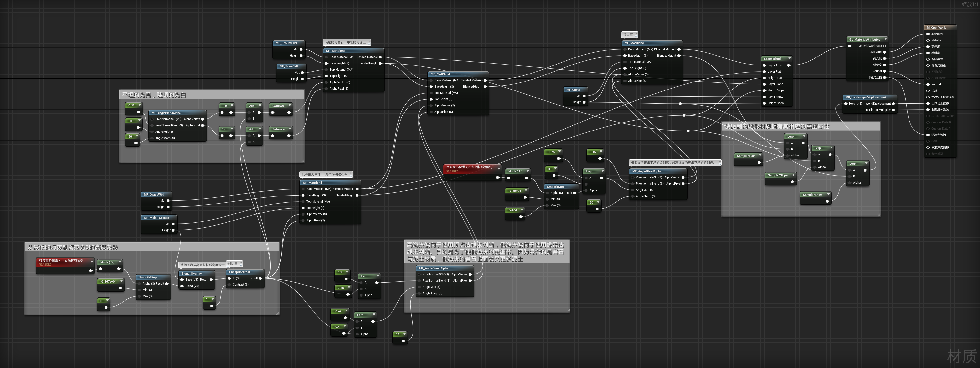Viewport: 980px width, 368px height.
Task: Select the Blend_Overlay node title
Action: pyautogui.click(x=192, y=274)
